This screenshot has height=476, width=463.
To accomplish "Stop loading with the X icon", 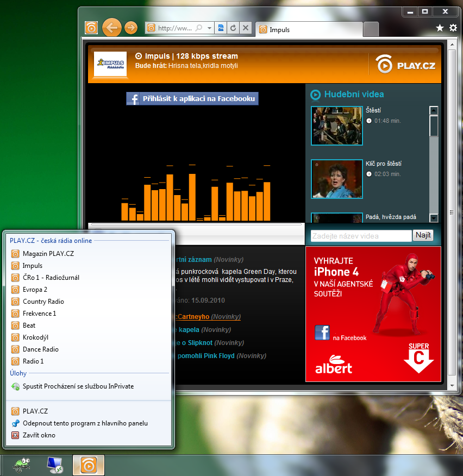I will 246,28.
